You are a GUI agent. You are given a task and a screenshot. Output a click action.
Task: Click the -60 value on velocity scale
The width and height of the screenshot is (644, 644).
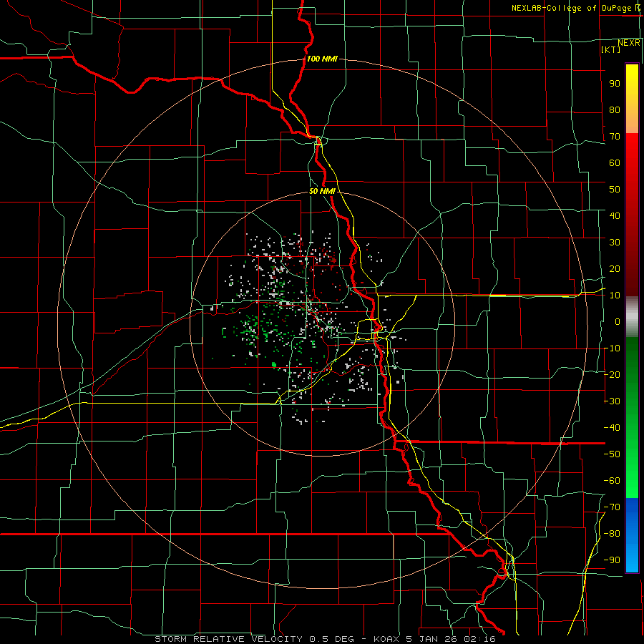coord(612,481)
